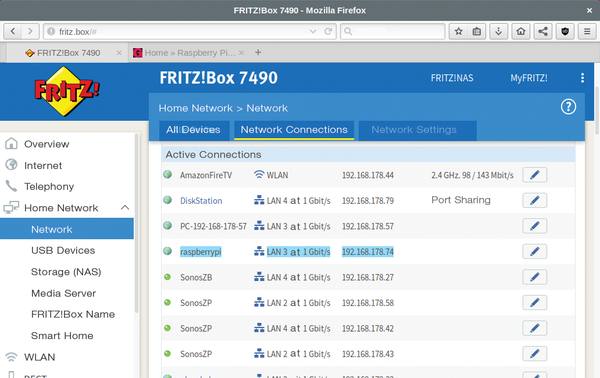Click Port Sharing text for DiskStation
Screen dimensions: 600x378
[x=461, y=200]
